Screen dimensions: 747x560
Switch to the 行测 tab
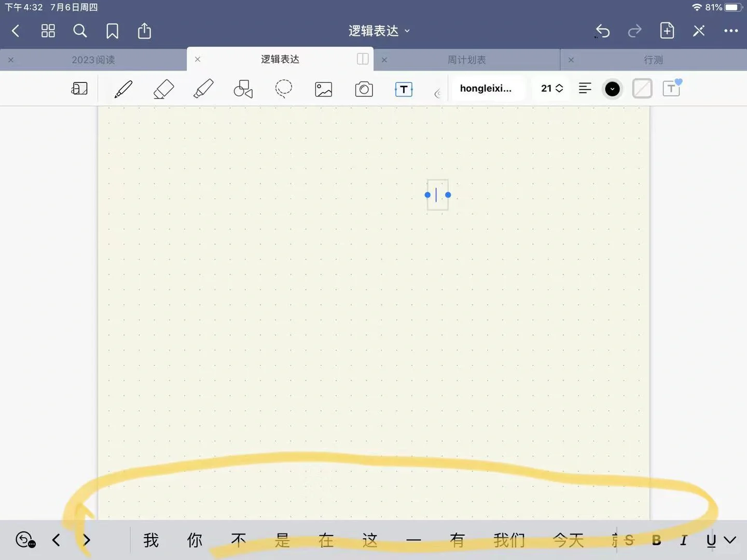653,60
